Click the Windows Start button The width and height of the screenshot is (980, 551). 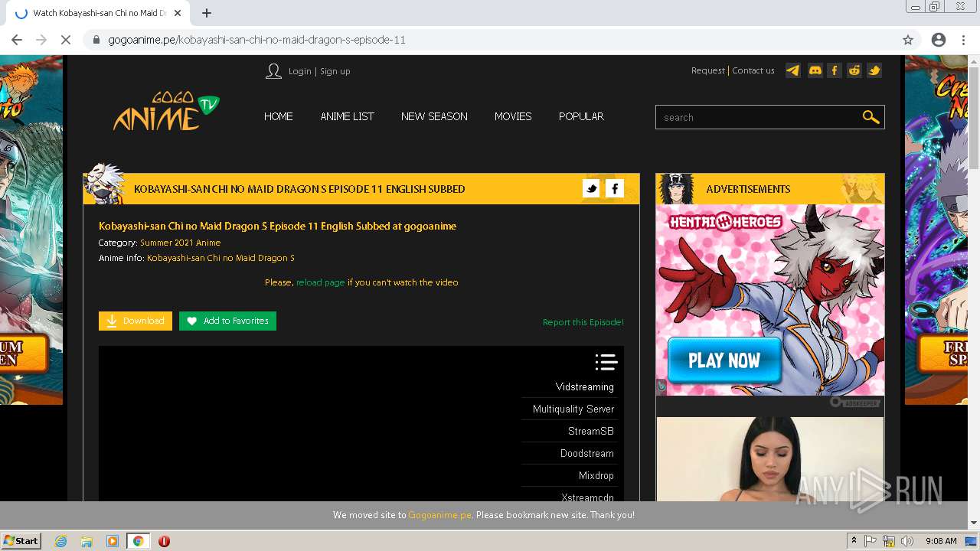pyautogui.click(x=21, y=541)
